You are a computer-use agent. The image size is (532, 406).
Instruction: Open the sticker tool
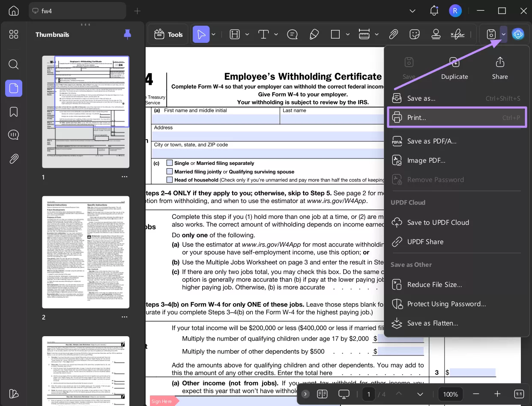[x=414, y=34]
